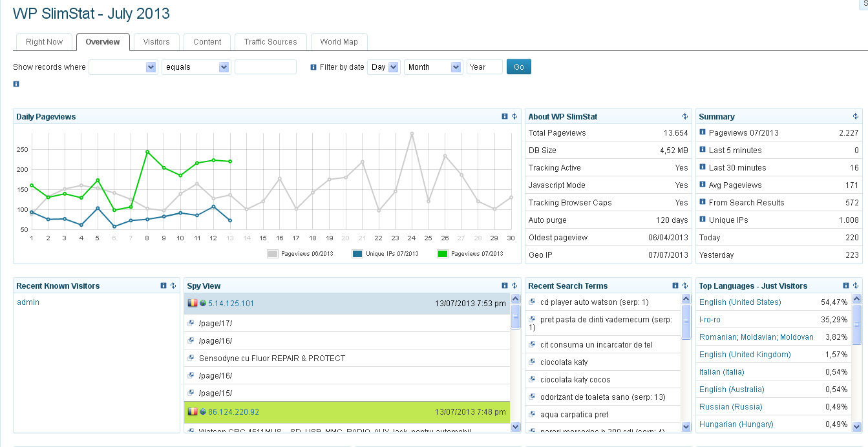The height and width of the screenshot is (447, 868).
Task: Click refresh icon in Daily Pageviews panel
Action: 514,116
